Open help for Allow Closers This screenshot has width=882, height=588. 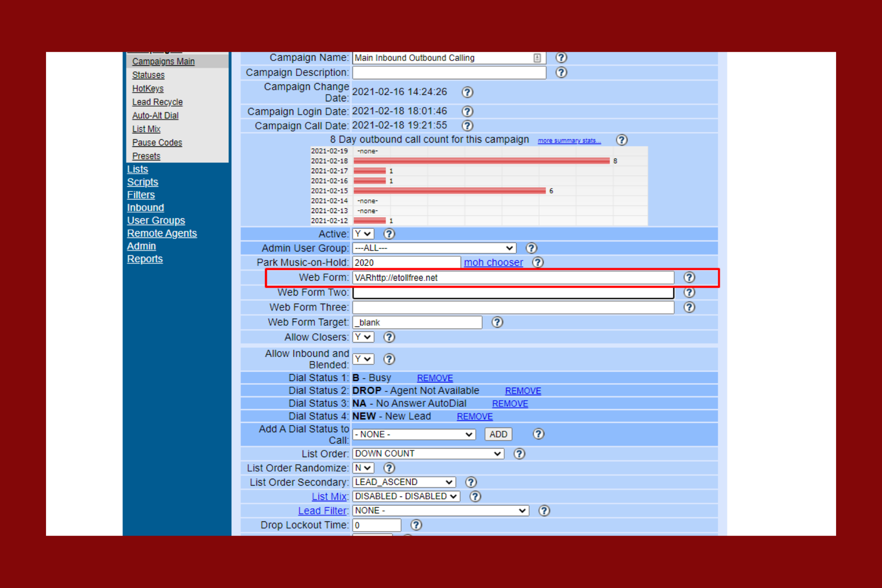[389, 337]
